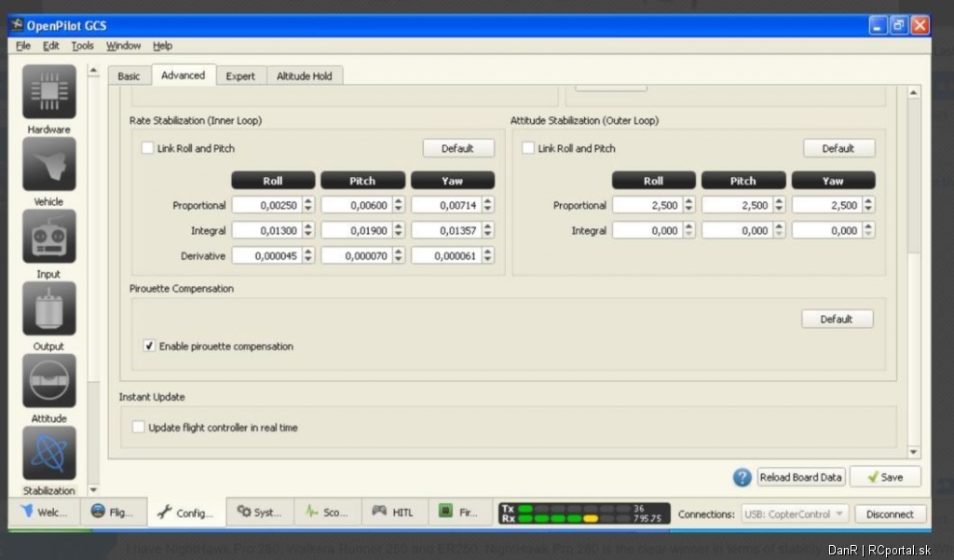Image resolution: width=954 pixels, height=560 pixels.
Task: Click the Rate Pitch Proportional value field
Action: 362,205
